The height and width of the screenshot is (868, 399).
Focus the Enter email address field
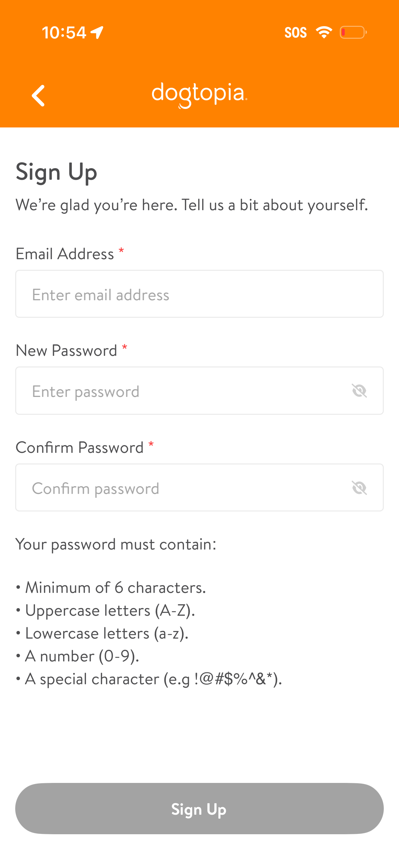[x=199, y=294]
